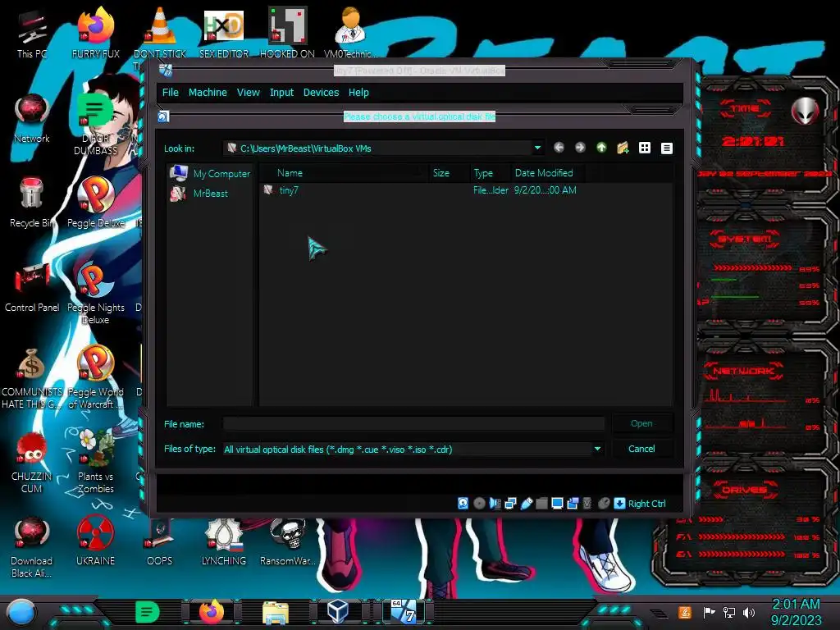Open DONT STICK VLC desktop icon
Image resolution: width=840 pixels, height=630 pixels.
click(160, 32)
